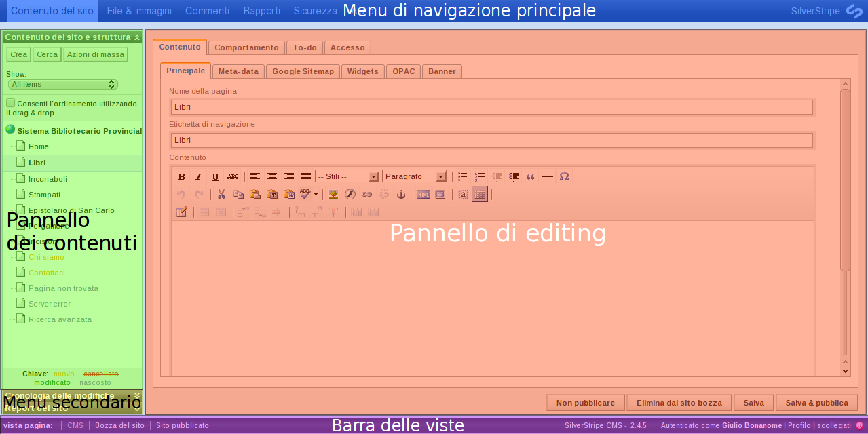Open the Paragrafo dropdown
This screenshot has width=868, height=434.
414,176
